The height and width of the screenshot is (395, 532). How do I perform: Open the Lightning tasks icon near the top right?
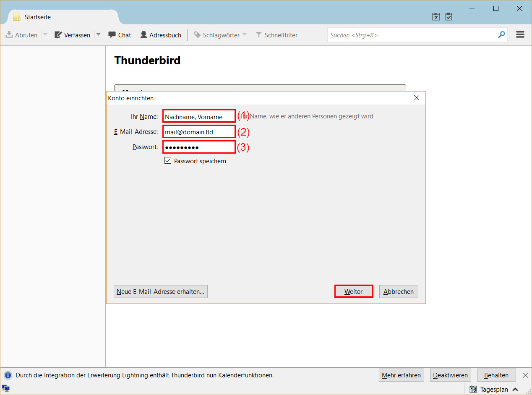[449, 16]
